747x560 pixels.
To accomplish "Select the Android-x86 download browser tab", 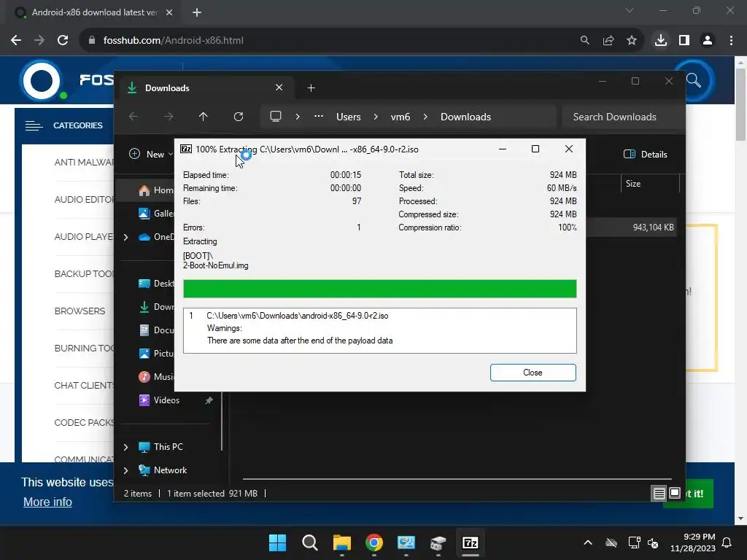I will tap(94, 12).
